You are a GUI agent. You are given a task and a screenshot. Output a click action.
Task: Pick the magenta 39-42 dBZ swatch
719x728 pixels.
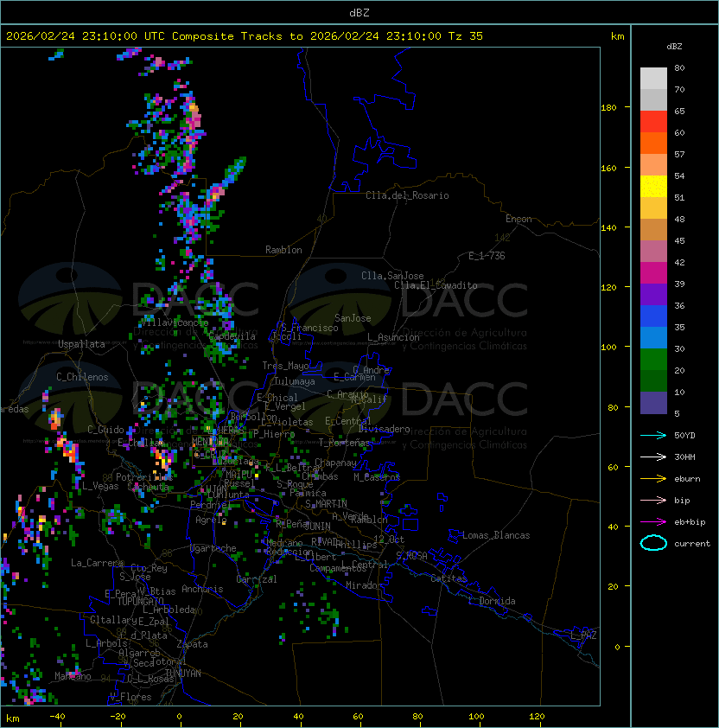point(653,273)
